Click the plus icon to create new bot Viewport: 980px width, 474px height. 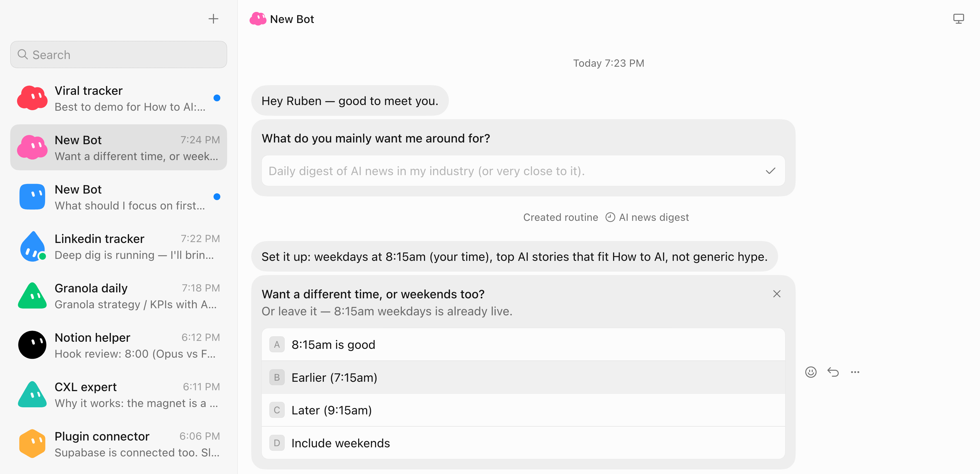214,19
